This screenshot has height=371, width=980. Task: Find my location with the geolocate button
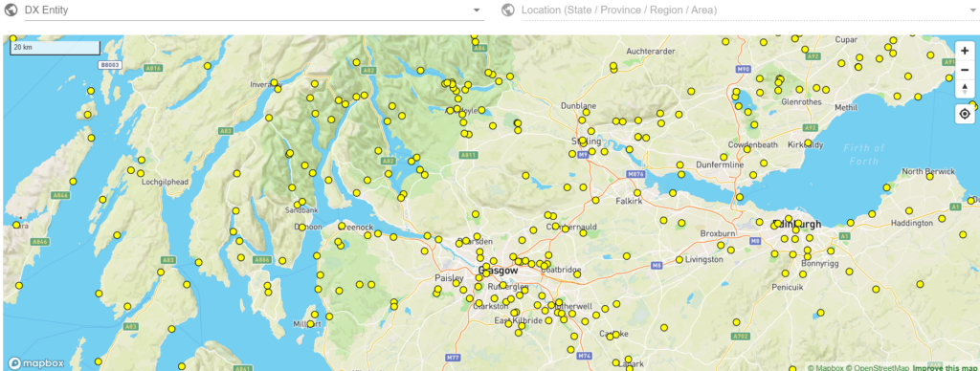click(x=965, y=115)
